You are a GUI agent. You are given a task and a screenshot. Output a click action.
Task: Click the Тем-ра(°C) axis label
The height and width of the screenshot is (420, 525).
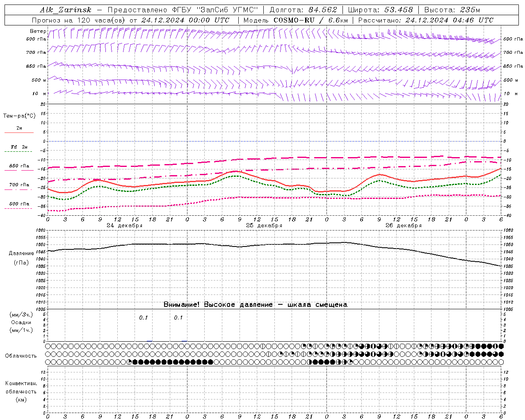pyautogui.click(x=19, y=116)
